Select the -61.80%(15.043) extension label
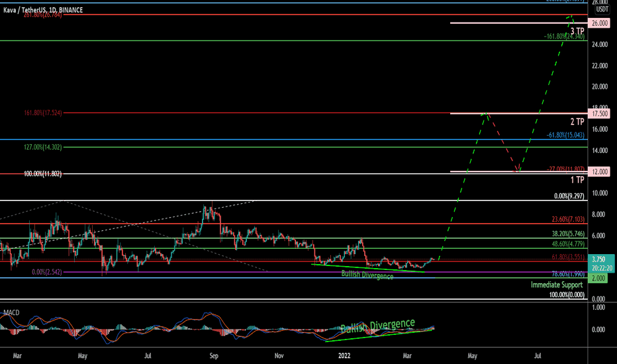This screenshot has height=364, width=617. [565, 135]
